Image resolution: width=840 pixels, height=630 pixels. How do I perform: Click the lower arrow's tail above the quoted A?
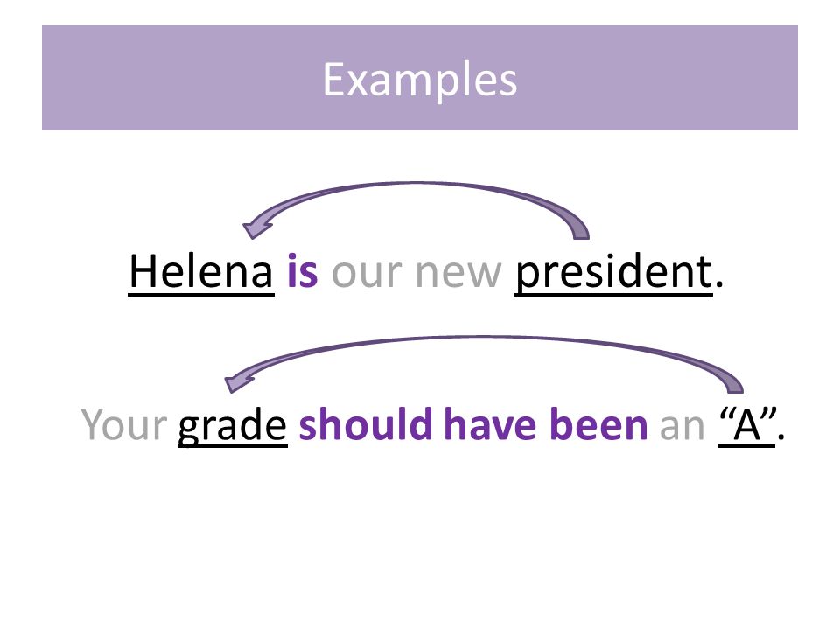click(733, 386)
